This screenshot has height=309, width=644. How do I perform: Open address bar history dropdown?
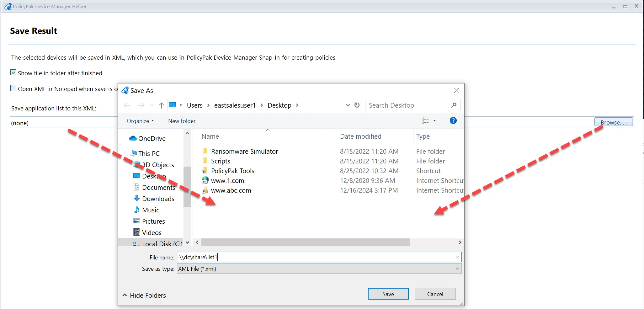tap(348, 105)
